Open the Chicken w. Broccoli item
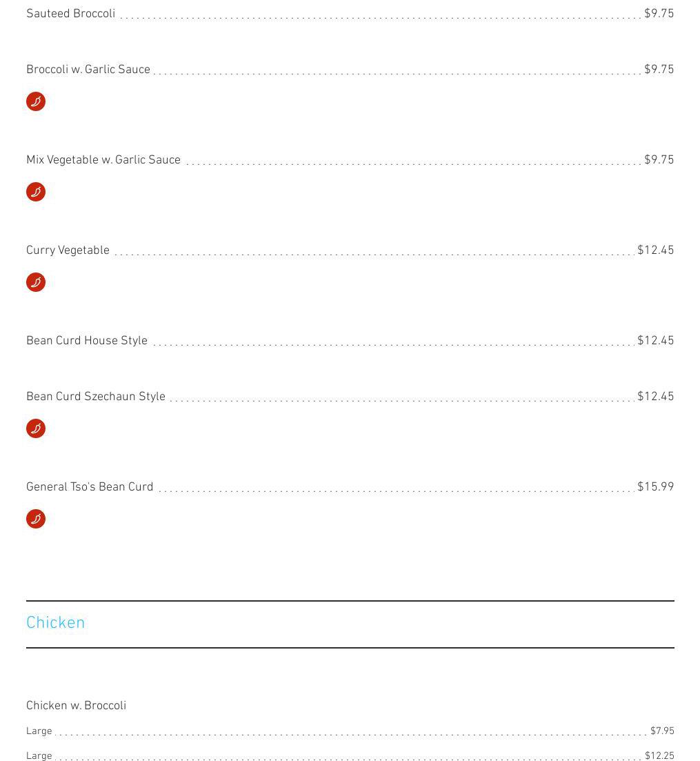 pos(76,706)
